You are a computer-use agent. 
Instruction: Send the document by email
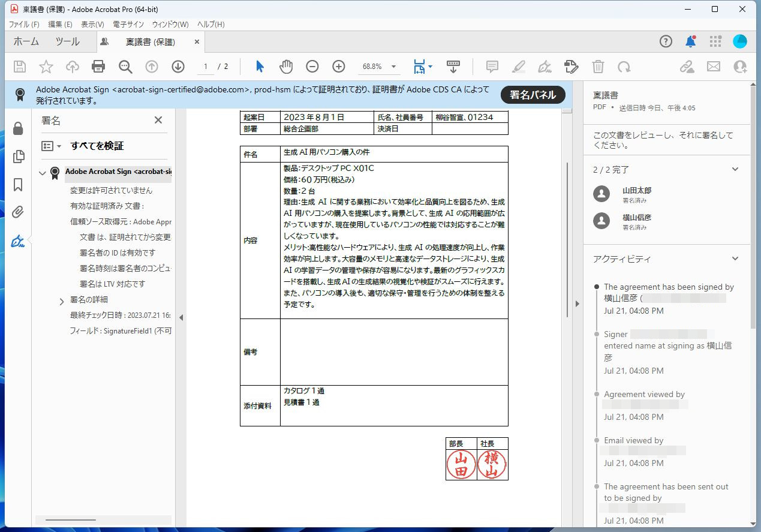point(713,67)
